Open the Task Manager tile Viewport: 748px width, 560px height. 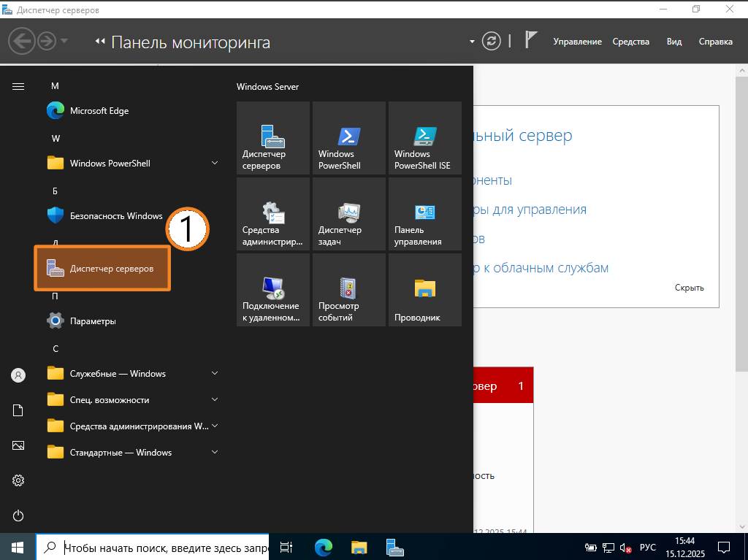pos(348,215)
